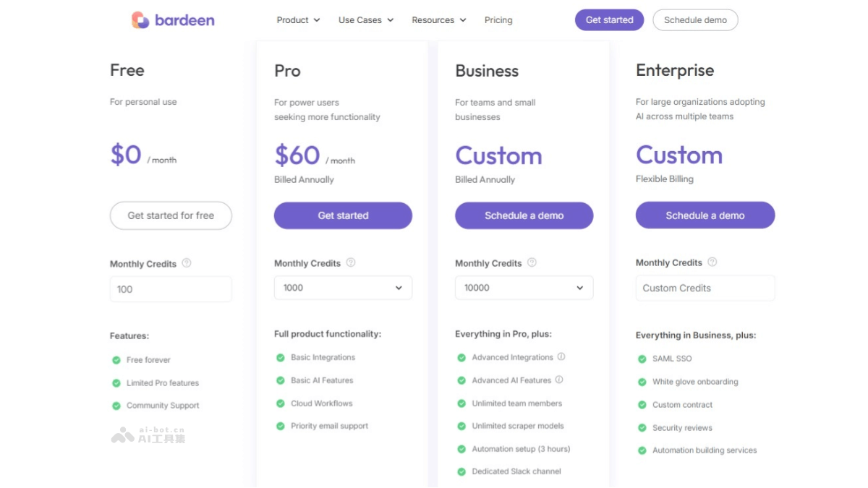Click info icon next to Advanced Integrations

[561, 356]
